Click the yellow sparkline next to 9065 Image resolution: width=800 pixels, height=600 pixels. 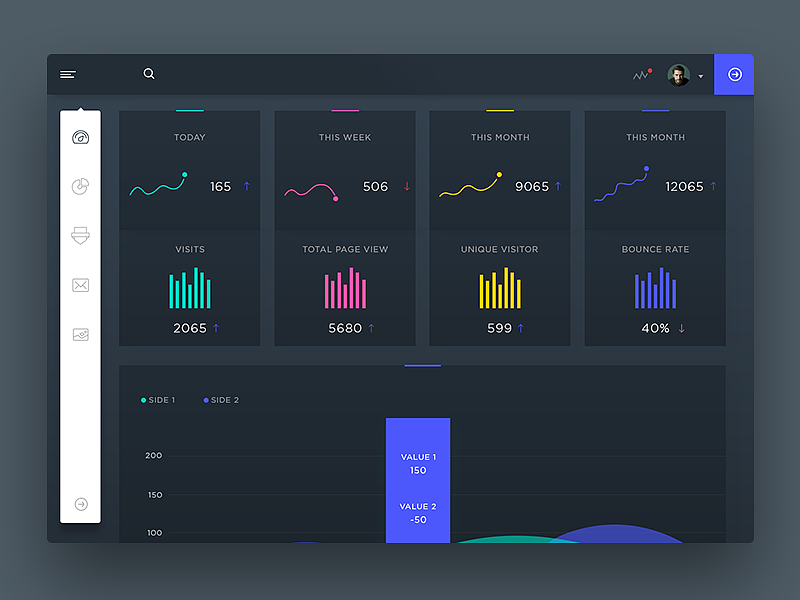tap(470, 185)
